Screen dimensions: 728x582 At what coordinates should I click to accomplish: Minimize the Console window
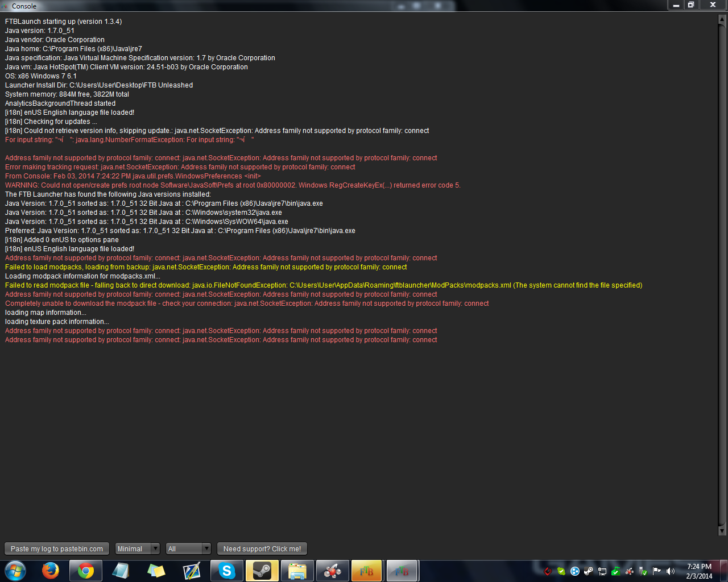point(676,5)
